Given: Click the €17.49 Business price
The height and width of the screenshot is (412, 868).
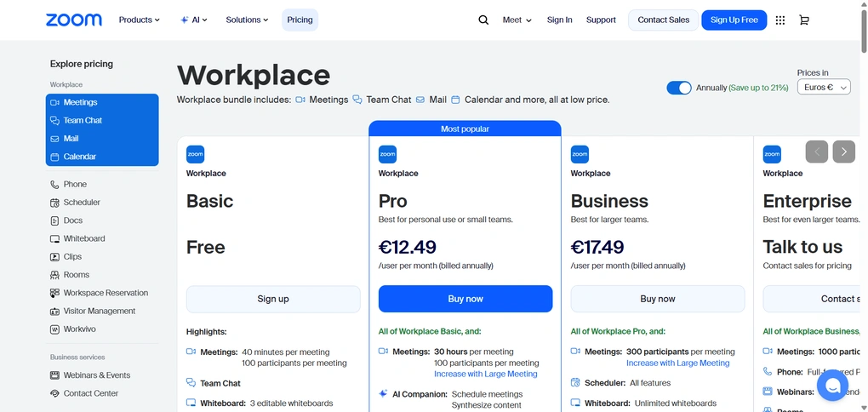Looking at the screenshot, I should 597,247.
